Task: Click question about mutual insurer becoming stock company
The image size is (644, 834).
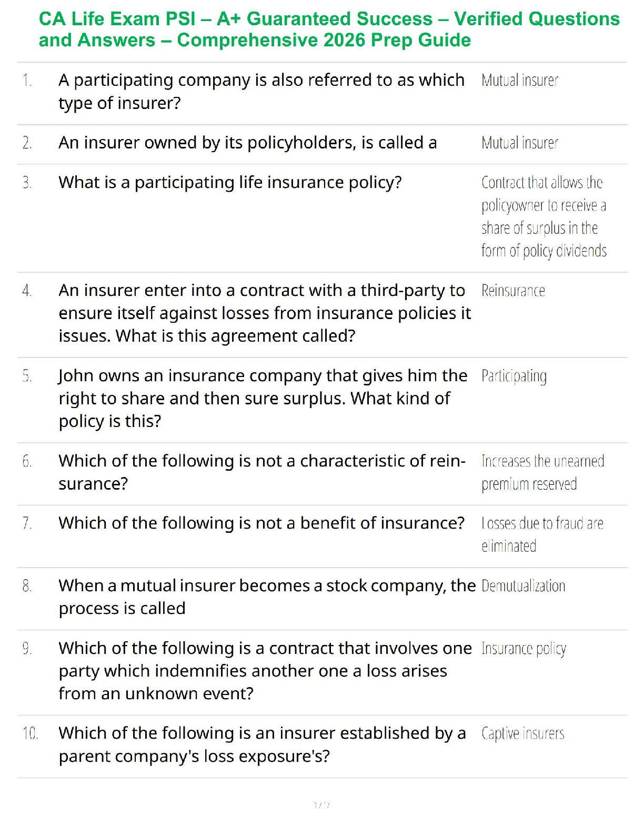Action: (x=267, y=597)
